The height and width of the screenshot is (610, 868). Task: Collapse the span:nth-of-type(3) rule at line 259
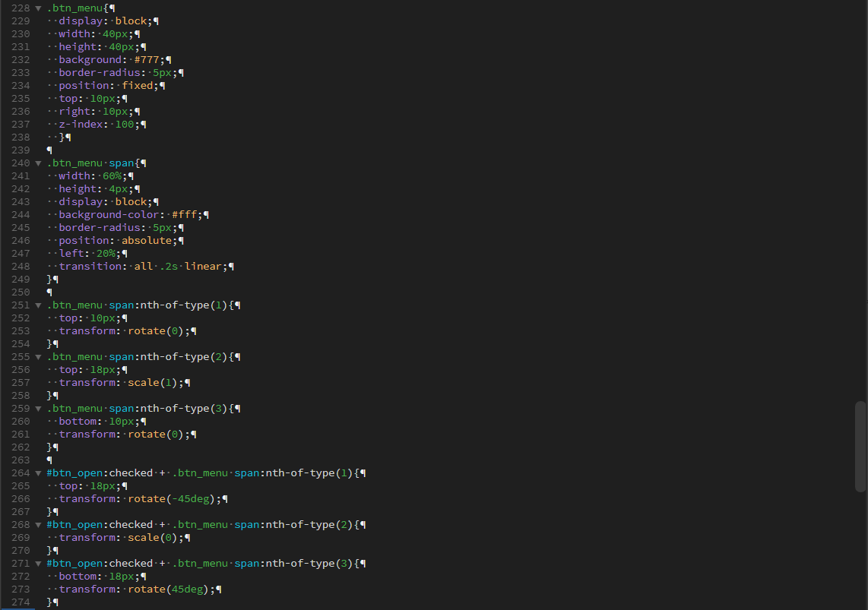[38, 409]
